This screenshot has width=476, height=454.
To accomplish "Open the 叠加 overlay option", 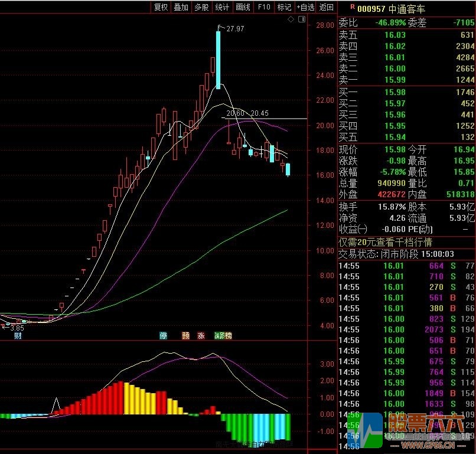I will [x=181, y=7].
